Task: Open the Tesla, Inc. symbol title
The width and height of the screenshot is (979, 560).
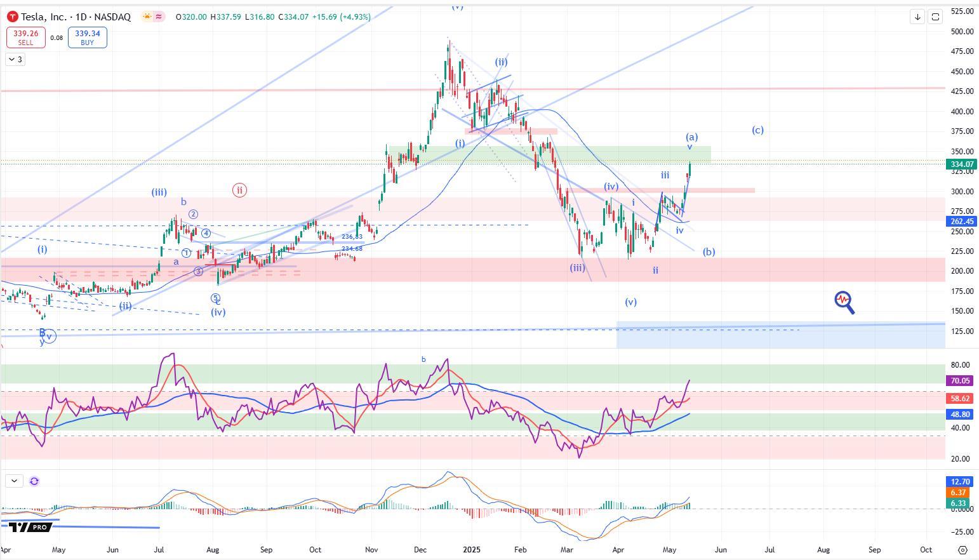Action: 76,17
